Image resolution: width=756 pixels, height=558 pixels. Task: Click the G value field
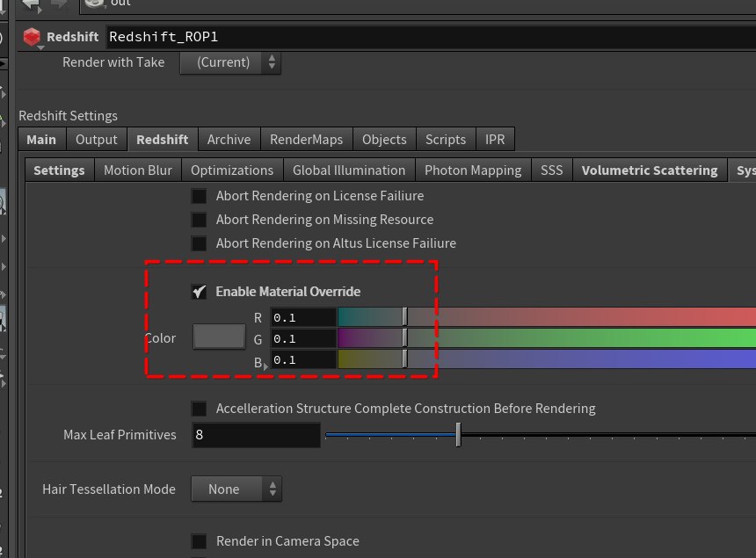[x=302, y=338]
